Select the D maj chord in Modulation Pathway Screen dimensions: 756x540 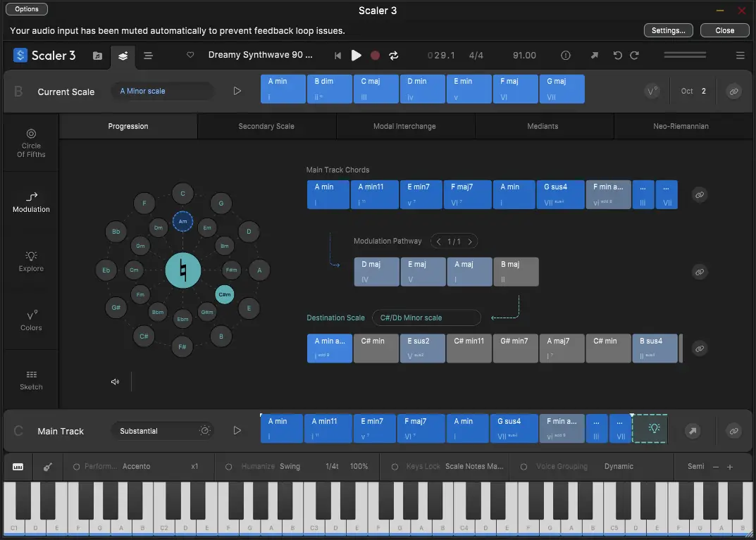(x=376, y=272)
